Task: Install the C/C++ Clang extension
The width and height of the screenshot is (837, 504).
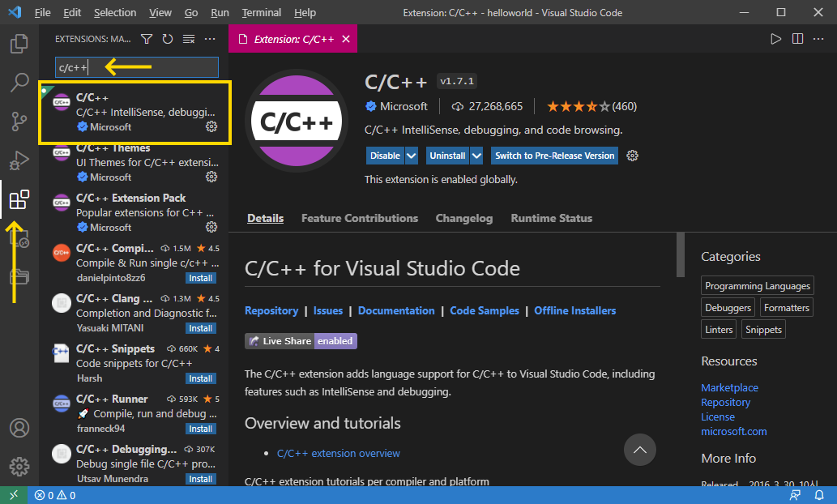Action: pos(201,328)
